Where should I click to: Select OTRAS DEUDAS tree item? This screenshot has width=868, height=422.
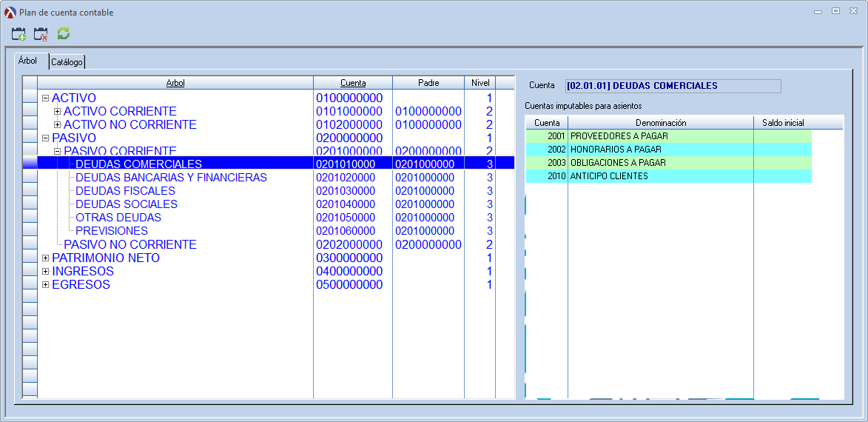118,218
